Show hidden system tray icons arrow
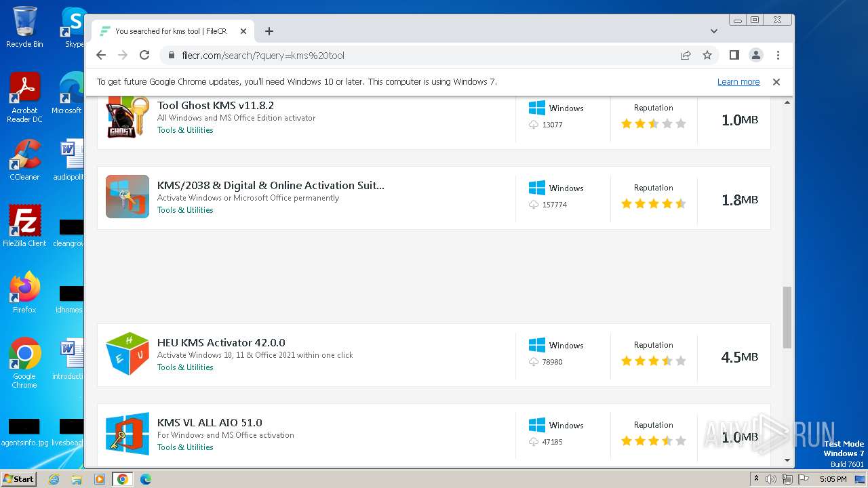 pyautogui.click(x=756, y=479)
